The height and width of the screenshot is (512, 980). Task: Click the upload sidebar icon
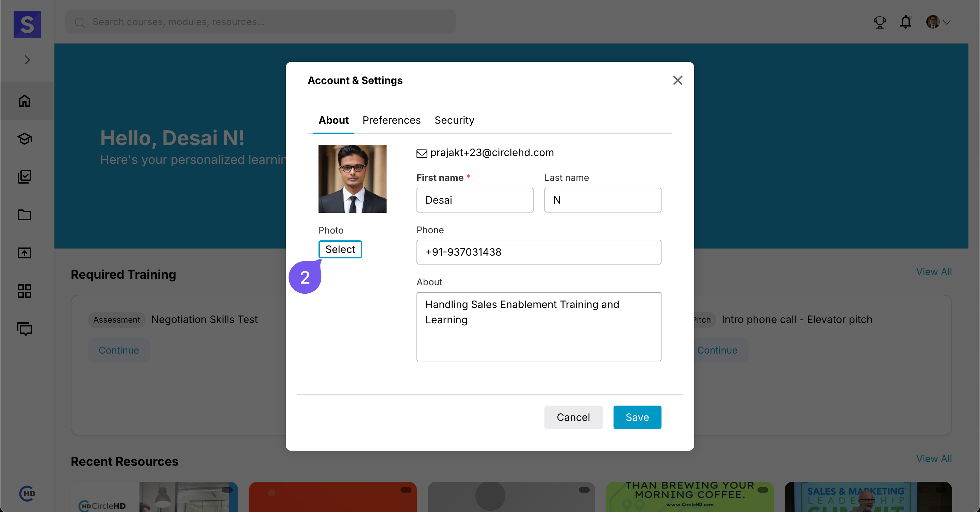pyautogui.click(x=24, y=253)
